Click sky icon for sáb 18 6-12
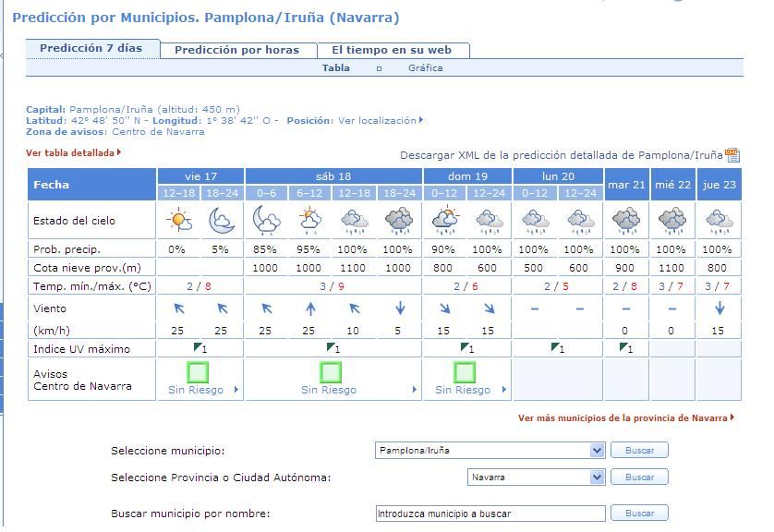Viewport: 774px width, 532px height. 309,221
